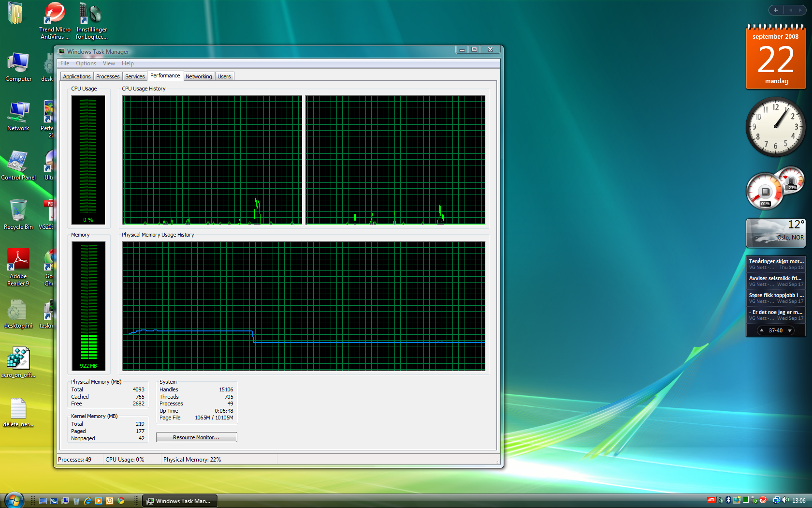Viewport: 812px width, 508px height.
Task: Select the Network desktop icon
Action: click(x=18, y=116)
